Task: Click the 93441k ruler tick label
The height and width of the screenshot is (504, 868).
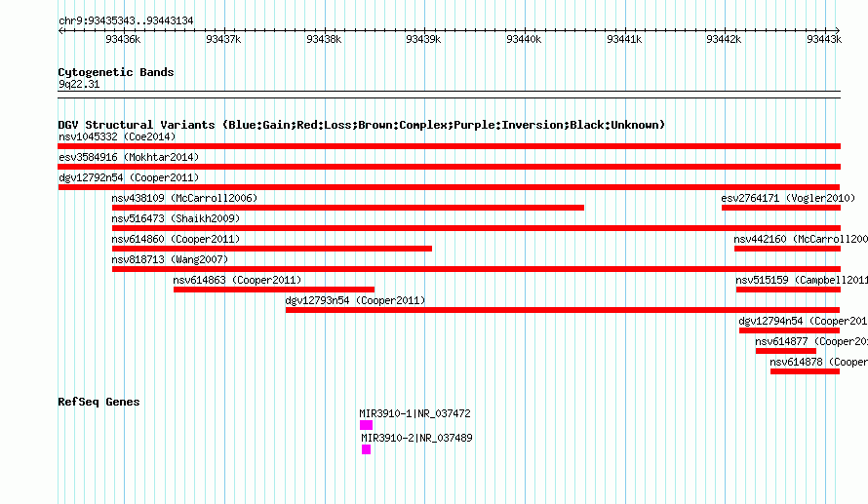Action: pos(624,39)
